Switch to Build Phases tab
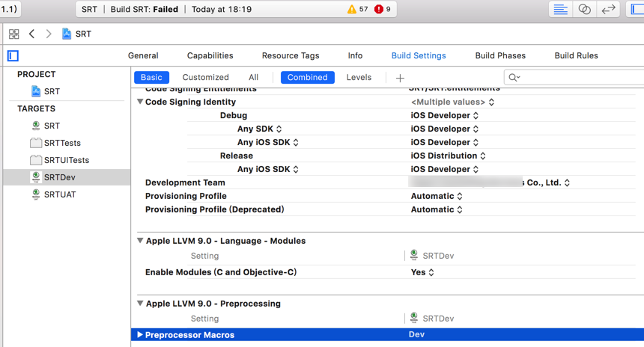 (x=499, y=55)
